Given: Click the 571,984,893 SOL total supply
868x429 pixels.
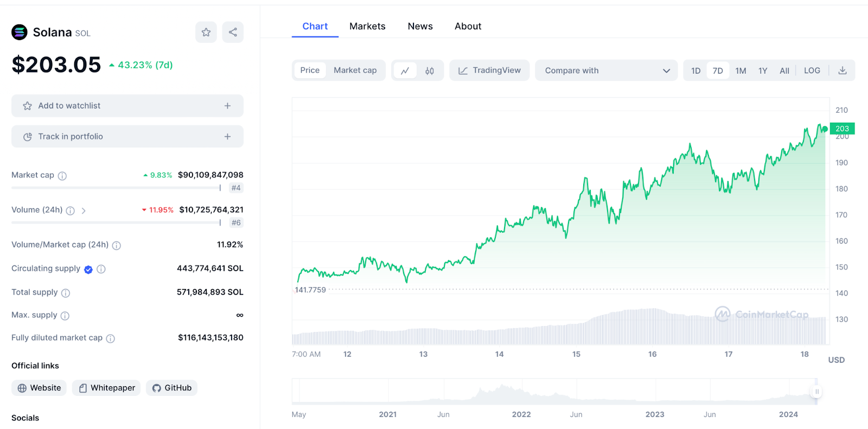Looking at the screenshot, I should point(210,292).
